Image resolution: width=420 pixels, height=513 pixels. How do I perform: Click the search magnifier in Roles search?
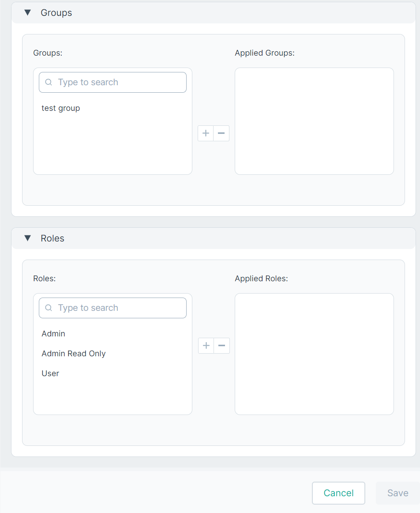click(x=49, y=308)
